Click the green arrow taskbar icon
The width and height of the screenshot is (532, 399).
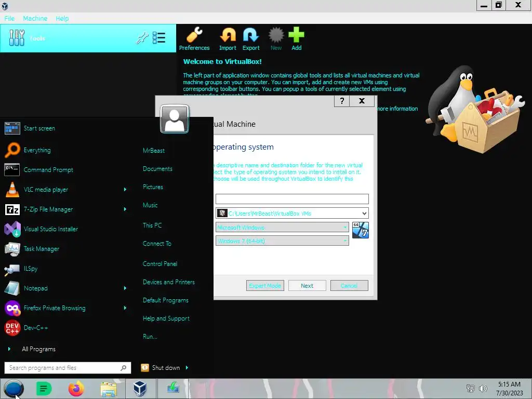click(173, 388)
